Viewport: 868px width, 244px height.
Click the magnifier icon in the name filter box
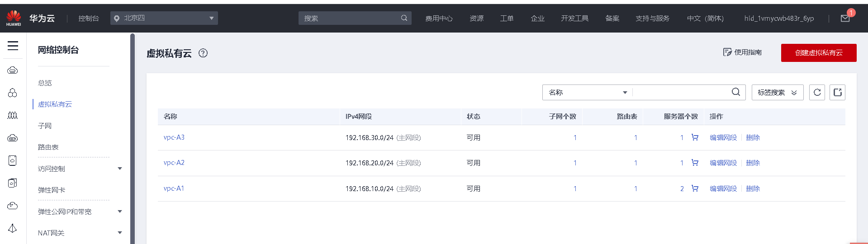point(736,92)
